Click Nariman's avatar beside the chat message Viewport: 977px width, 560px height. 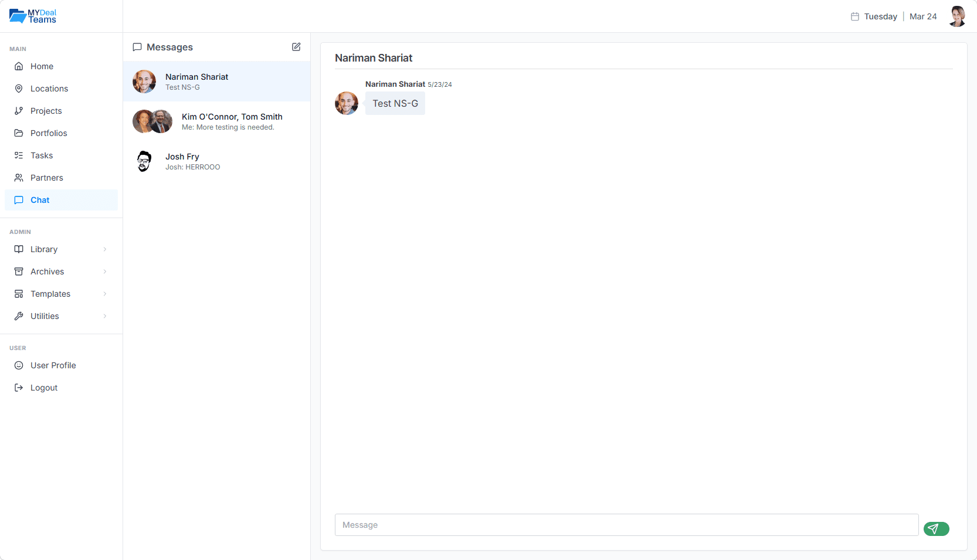click(347, 103)
